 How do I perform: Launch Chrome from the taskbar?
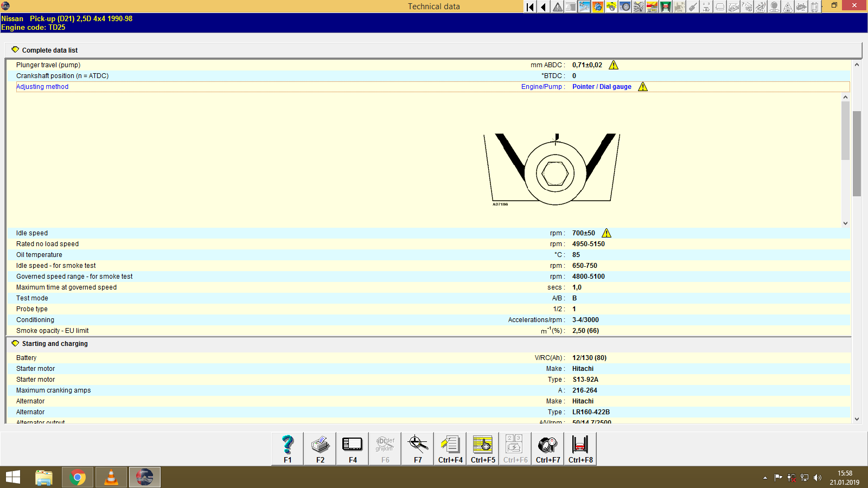[x=77, y=477]
